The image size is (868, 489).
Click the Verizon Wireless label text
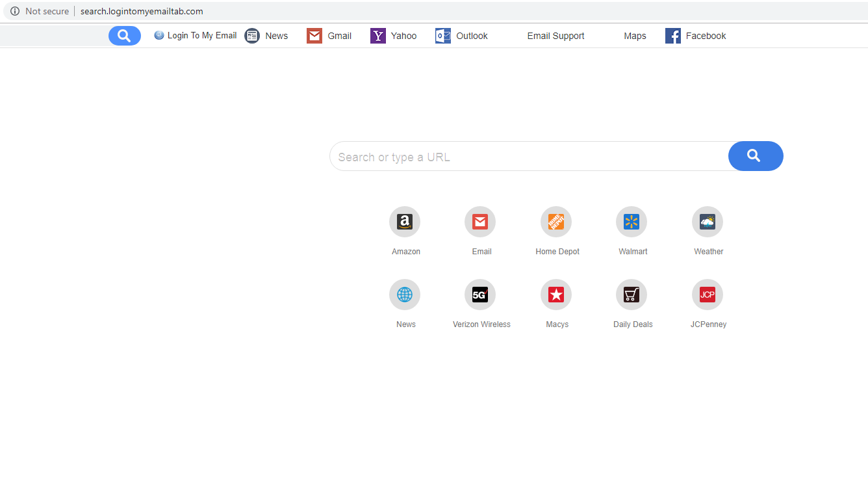[481, 324]
